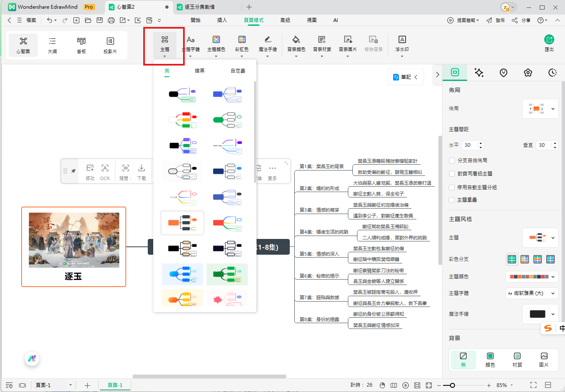Open the 彩虹色 rainbow color tool

(x=242, y=44)
